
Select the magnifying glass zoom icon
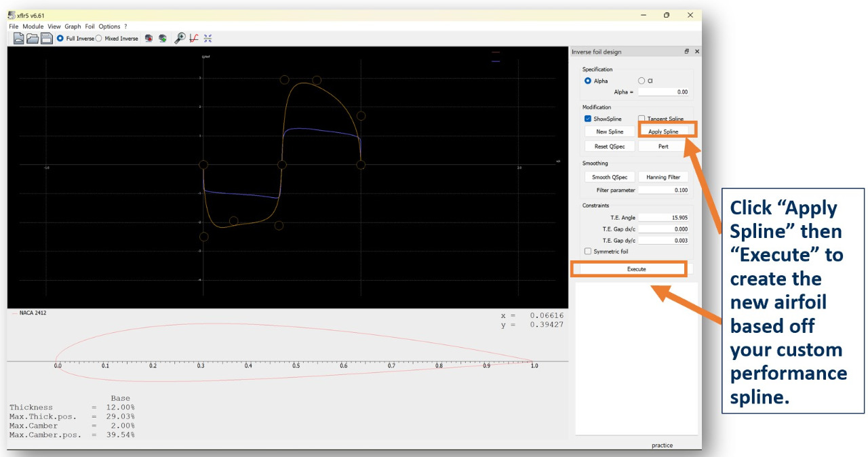tap(180, 39)
